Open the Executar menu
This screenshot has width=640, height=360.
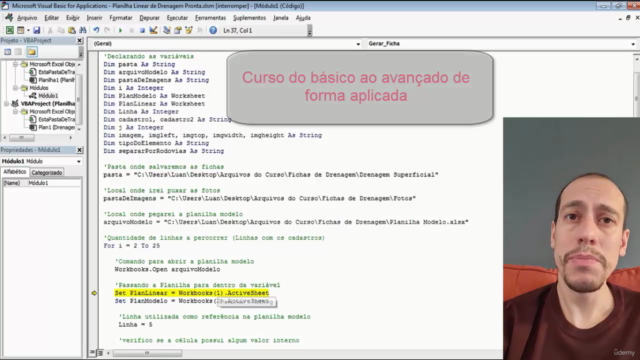(x=177, y=18)
